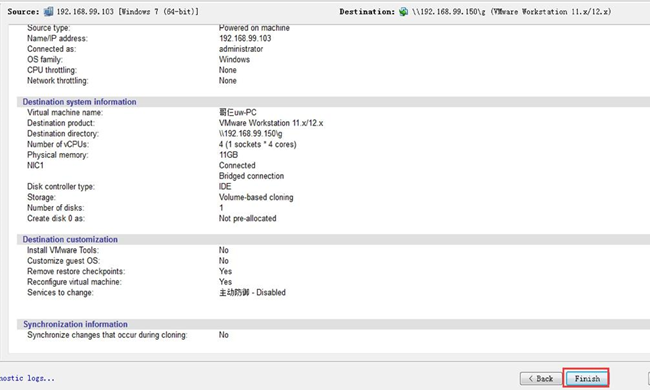
Task: Select the Not pre-allocated value
Action: 247,218
